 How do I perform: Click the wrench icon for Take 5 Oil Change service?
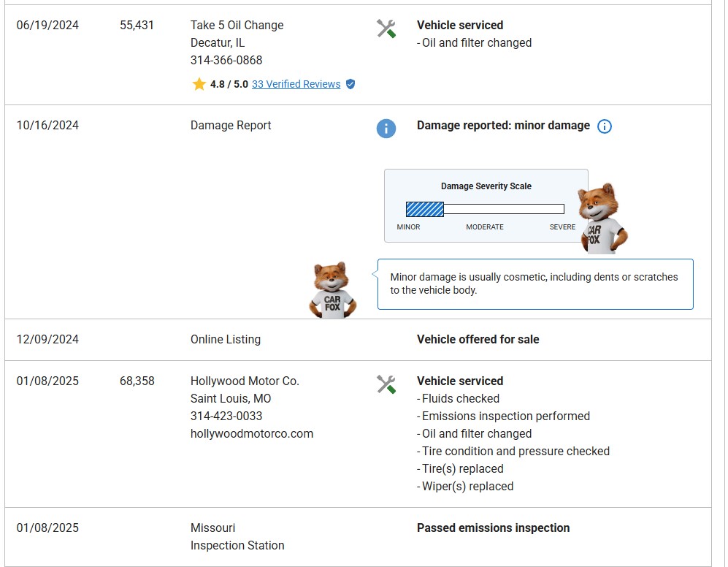click(386, 28)
